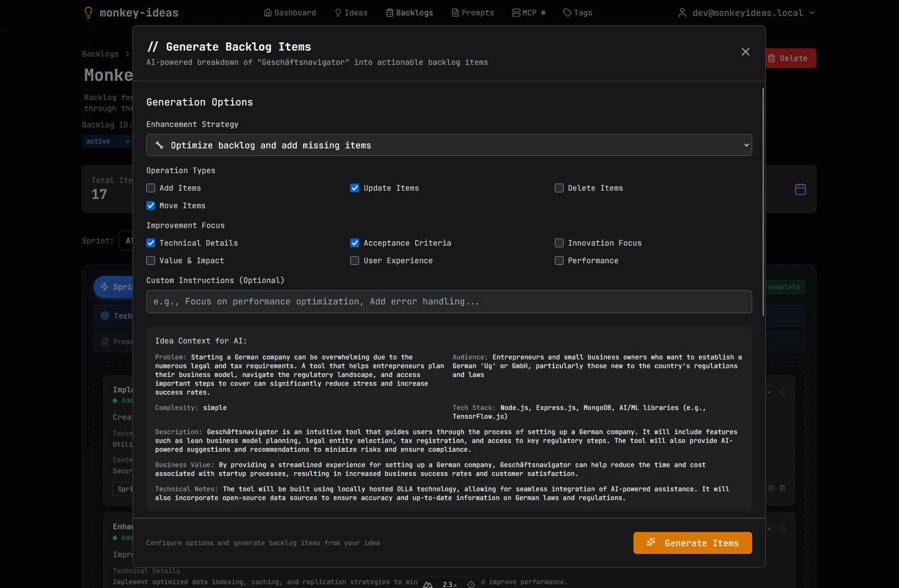Click the document icon beside Prepa
899x588 pixels.
click(x=105, y=342)
